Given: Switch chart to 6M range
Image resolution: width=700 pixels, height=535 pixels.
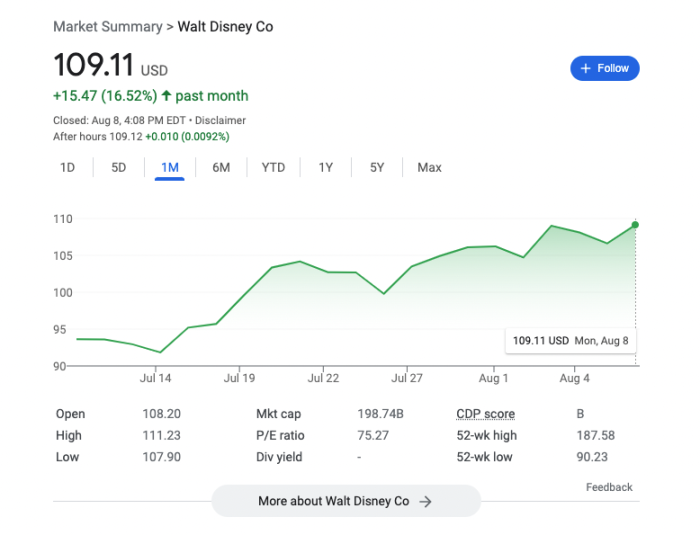Looking at the screenshot, I should (221, 168).
